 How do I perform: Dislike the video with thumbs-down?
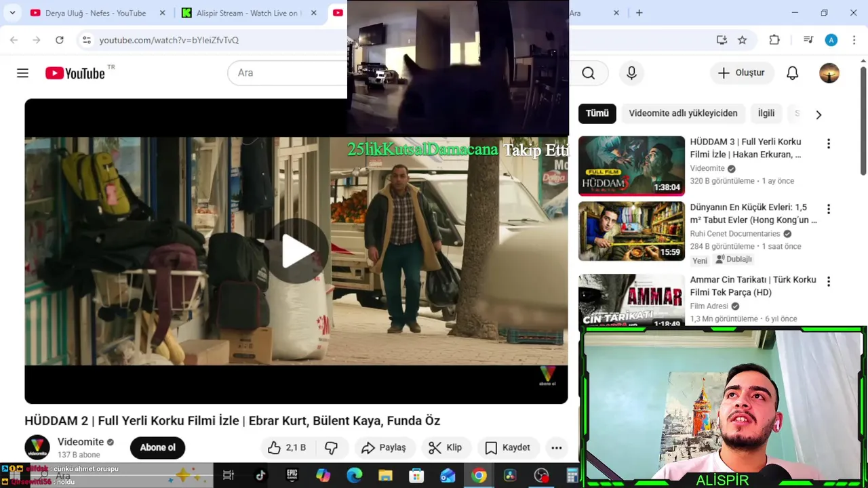pyautogui.click(x=331, y=447)
